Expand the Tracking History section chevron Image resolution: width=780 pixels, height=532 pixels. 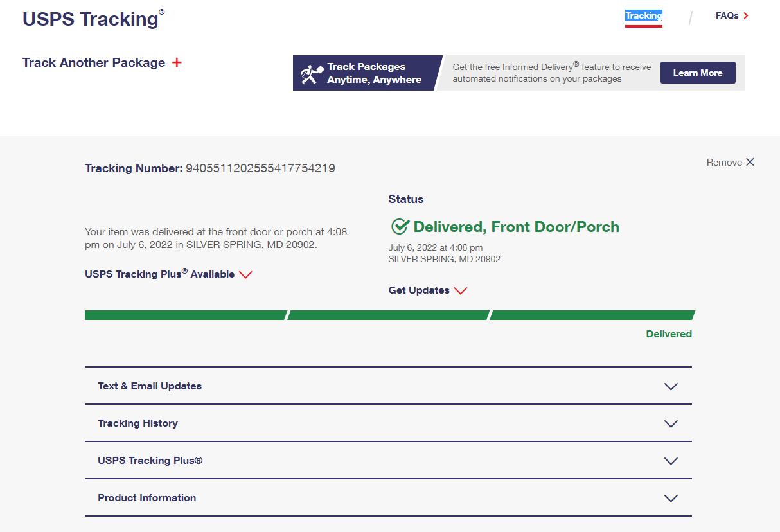click(x=671, y=424)
